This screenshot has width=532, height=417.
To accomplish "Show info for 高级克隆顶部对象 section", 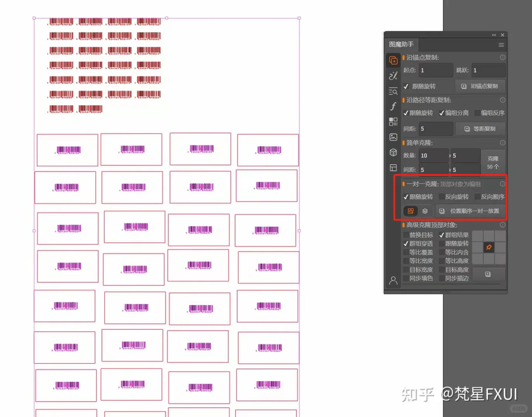I will pos(503,225).
